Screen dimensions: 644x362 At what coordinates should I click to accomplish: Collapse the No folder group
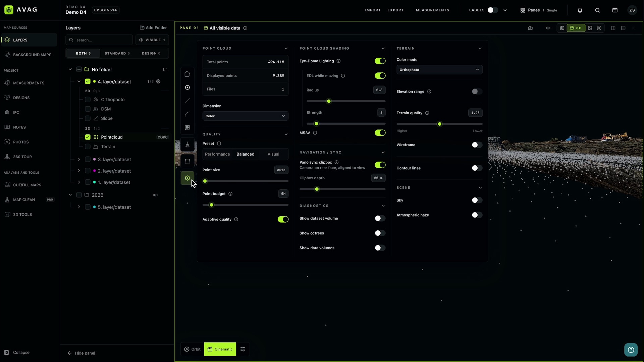pyautogui.click(x=70, y=69)
